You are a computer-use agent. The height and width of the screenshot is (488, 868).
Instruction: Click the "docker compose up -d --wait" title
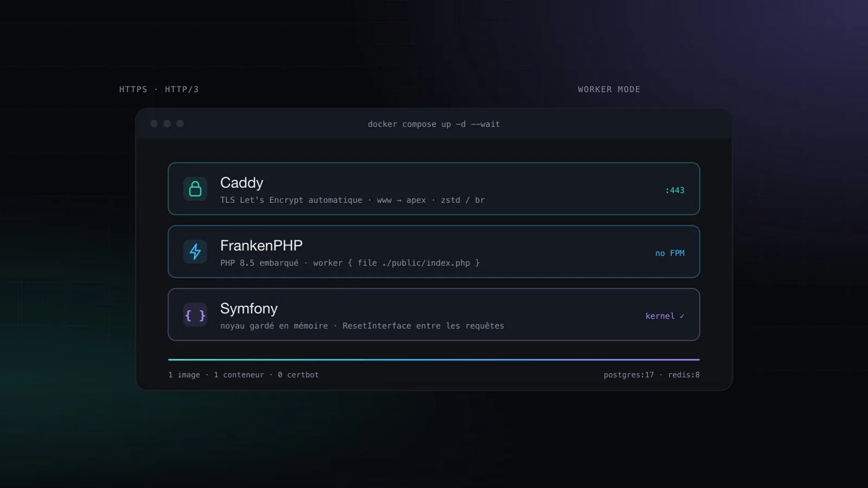[434, 124]
